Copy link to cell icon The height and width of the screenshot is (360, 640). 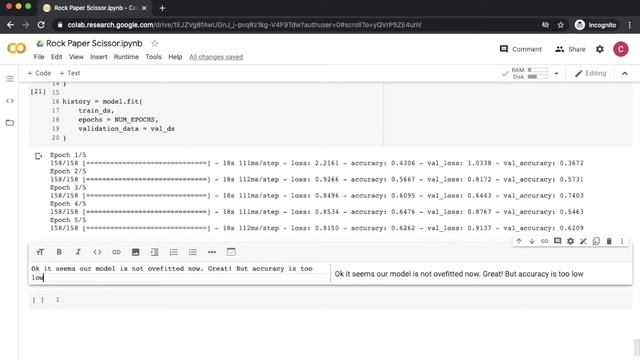(x=544, y=241)
